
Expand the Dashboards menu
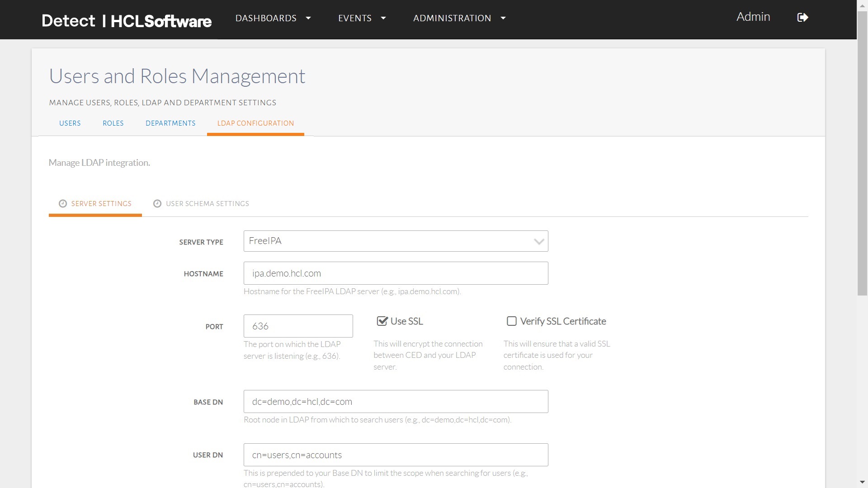[x=273, y=18]
